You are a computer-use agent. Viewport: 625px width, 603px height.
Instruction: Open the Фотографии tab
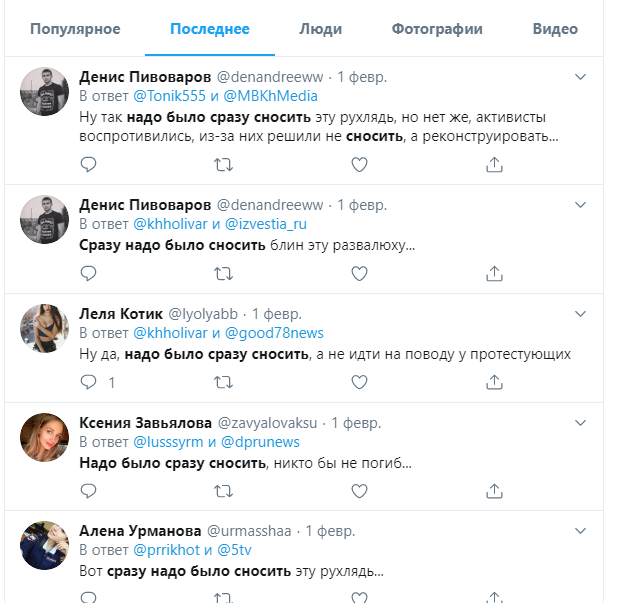point(436,29)
